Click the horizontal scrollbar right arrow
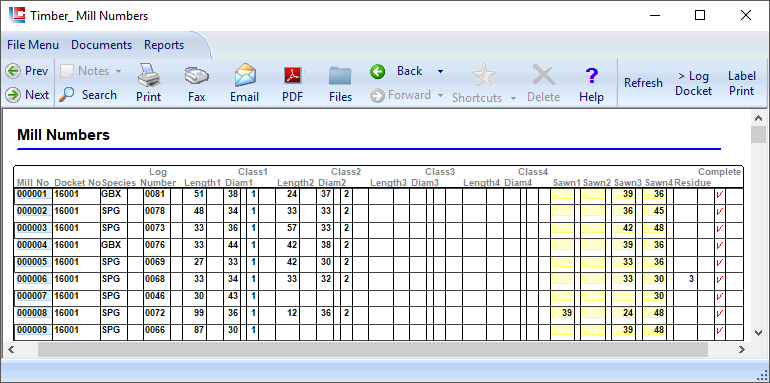Screen dimensions: 770x383 point(742,350)
